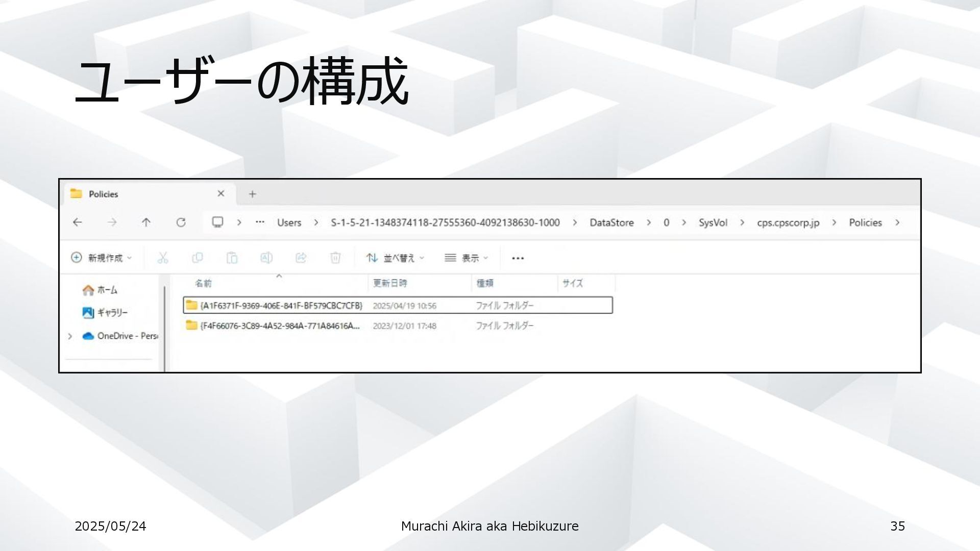Click the Rename icon in toolbar
The height and width of the screenshot is (551, 980).
tap(266, 258)
